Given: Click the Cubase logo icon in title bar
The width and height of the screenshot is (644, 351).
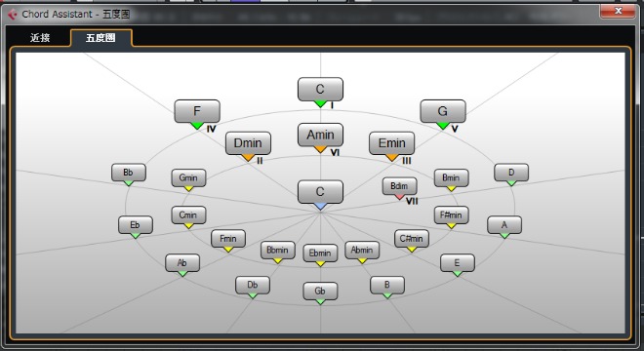Looking at the screenshot, I should pos(13,15).
